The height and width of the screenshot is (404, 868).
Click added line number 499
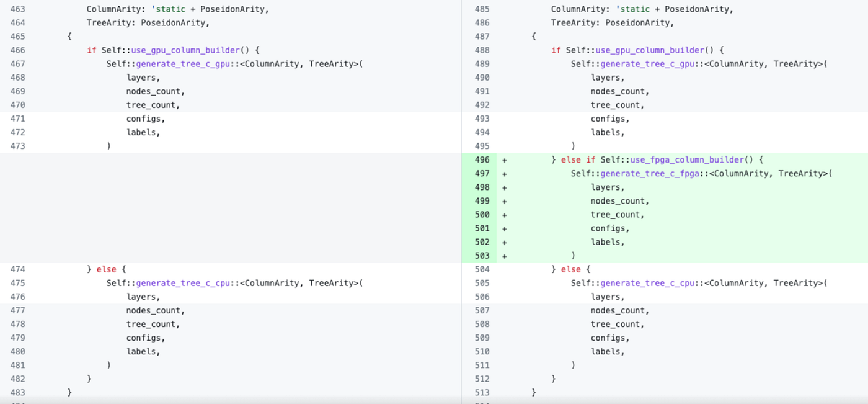[x=482, y=201]
